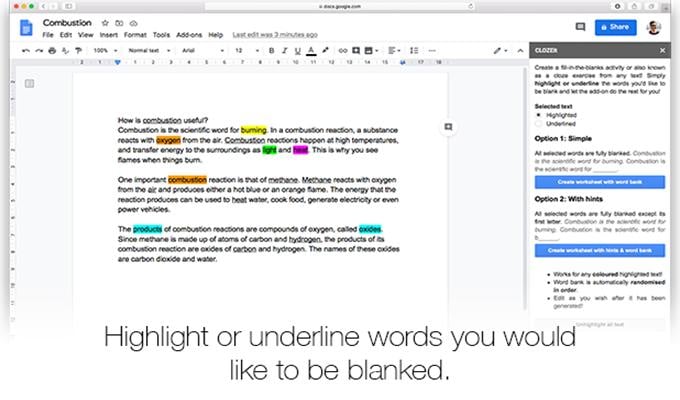Select the Highlighted radio option
The image size is (680, 400).
point(538,115)
